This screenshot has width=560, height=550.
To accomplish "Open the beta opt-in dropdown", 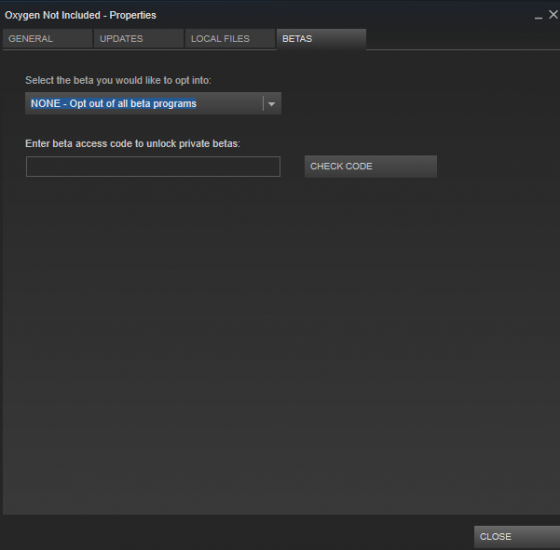I will click(x=153, y=104).
